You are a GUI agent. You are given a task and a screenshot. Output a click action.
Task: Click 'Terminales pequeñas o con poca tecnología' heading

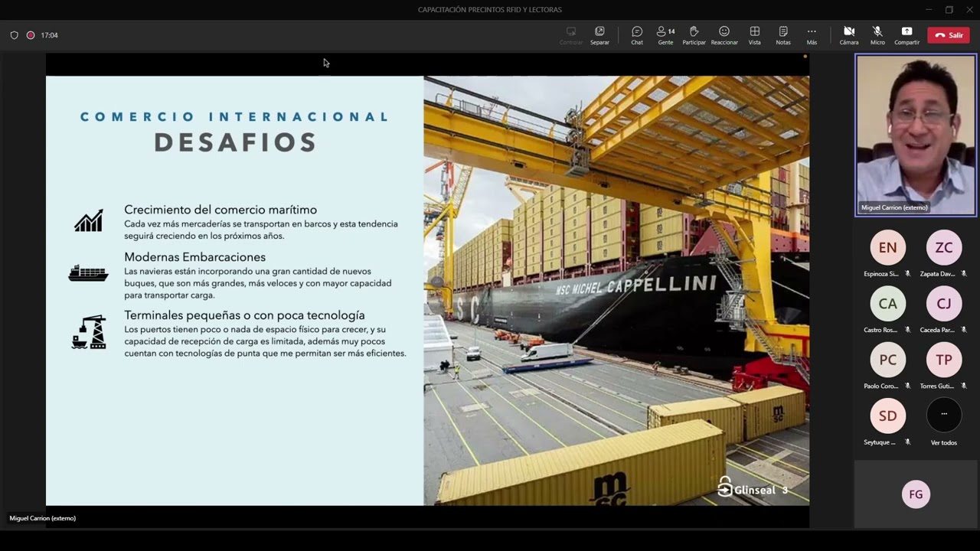click(x=245, y=315)
